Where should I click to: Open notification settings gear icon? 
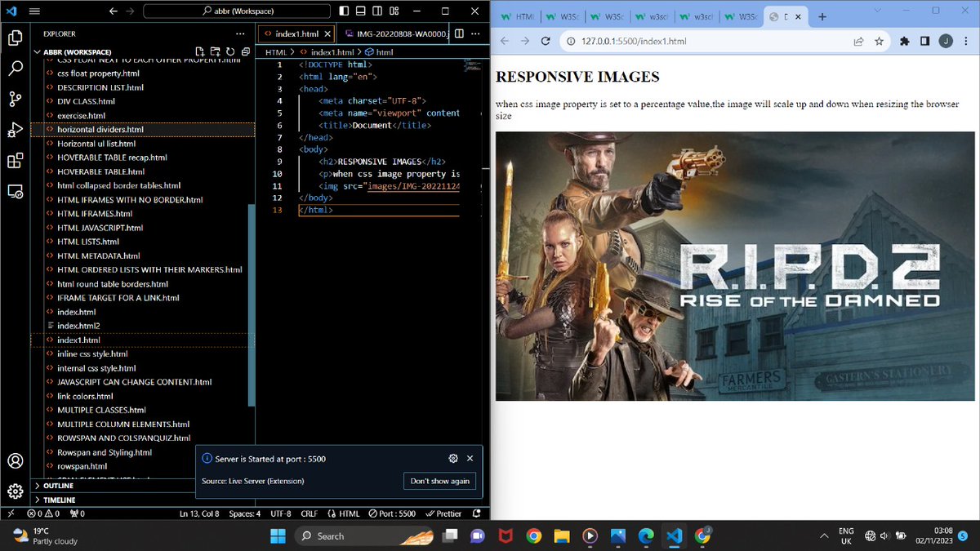click(453, 459)
